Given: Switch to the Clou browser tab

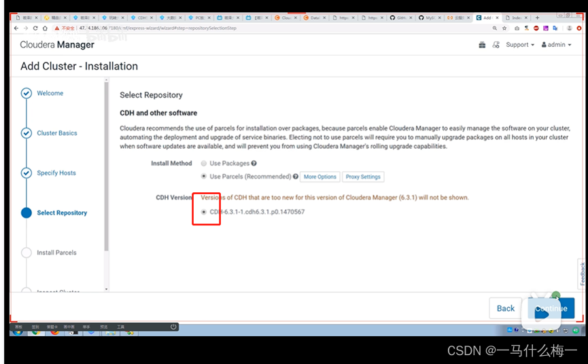Looking at the screenshot, I should 286,18.
